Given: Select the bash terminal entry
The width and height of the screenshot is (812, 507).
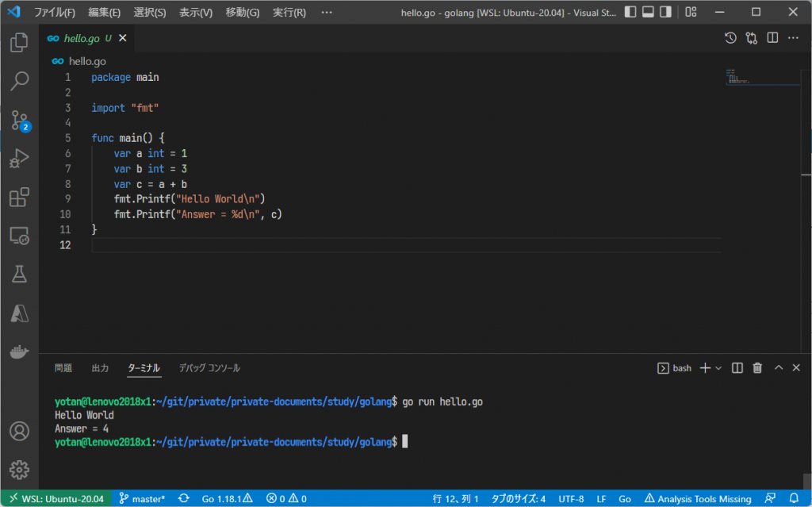Looking at the screenshot, I should [674, 368].
